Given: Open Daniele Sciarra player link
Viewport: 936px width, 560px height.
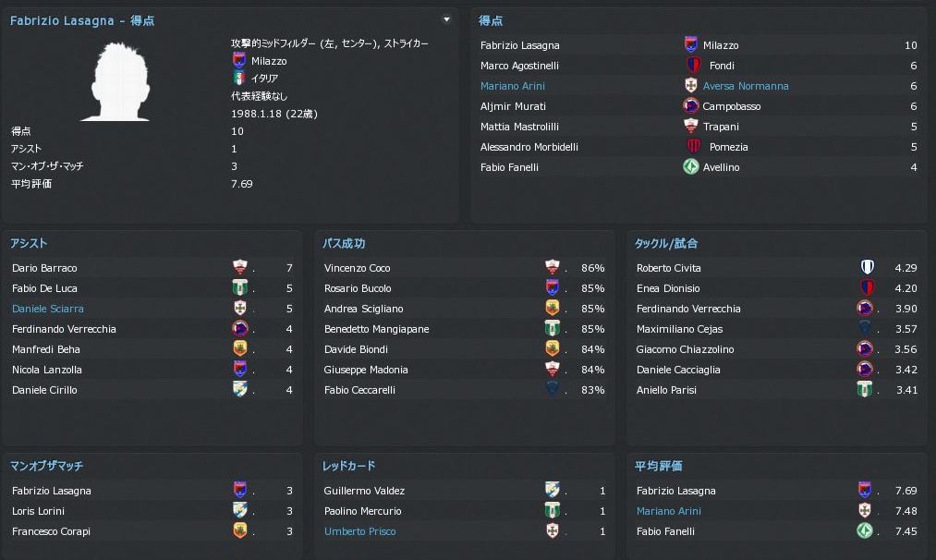Looking at the screenshot, I should (48, 309).
